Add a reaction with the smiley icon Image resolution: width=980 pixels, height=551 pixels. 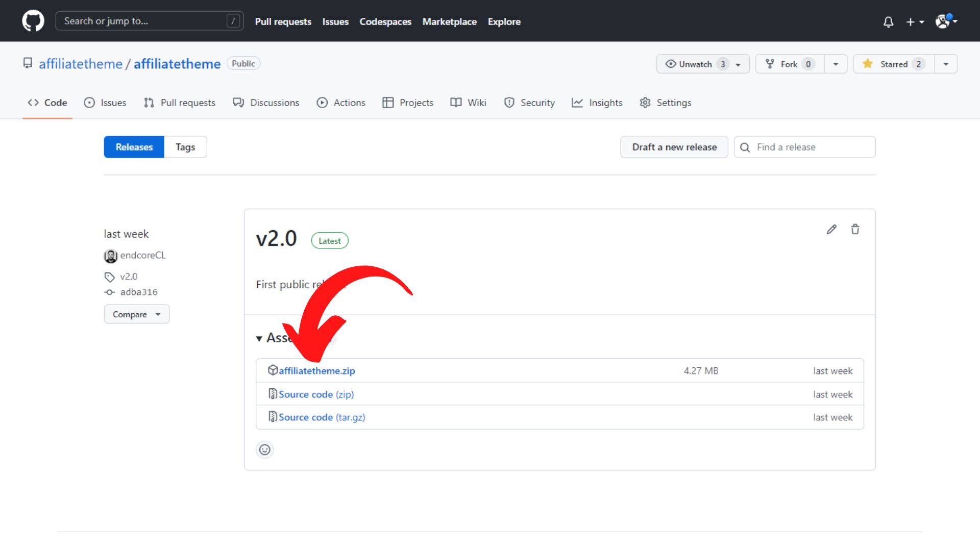click(264, 449)
